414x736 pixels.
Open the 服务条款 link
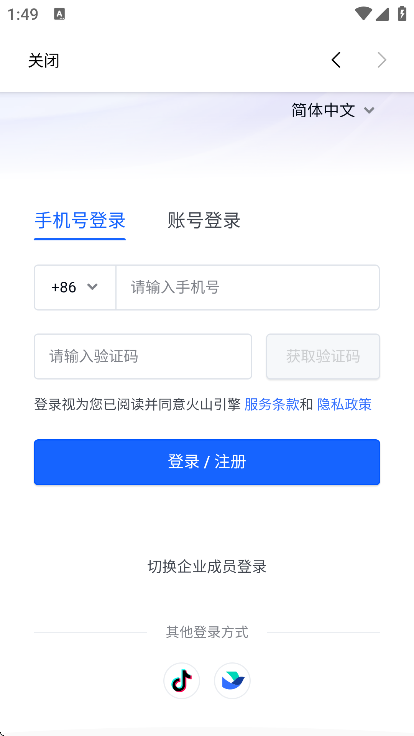point(272,404)
